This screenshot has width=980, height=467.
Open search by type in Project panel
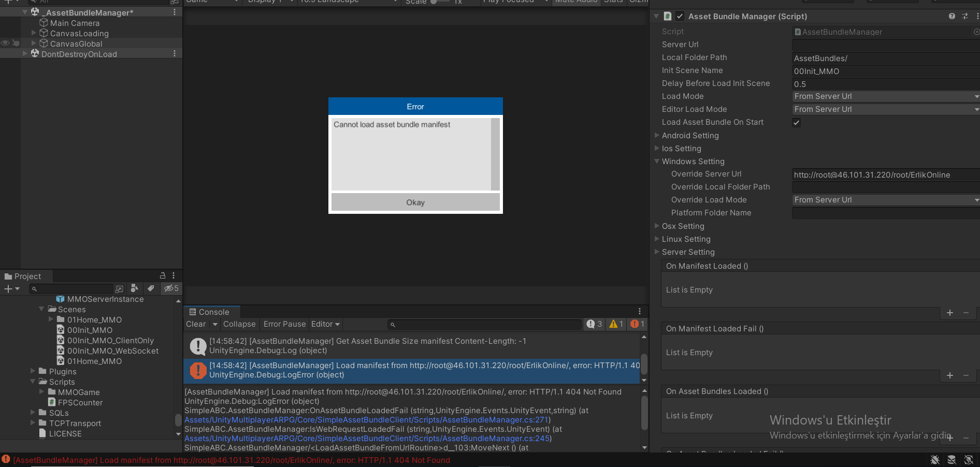tap(135, 288)
